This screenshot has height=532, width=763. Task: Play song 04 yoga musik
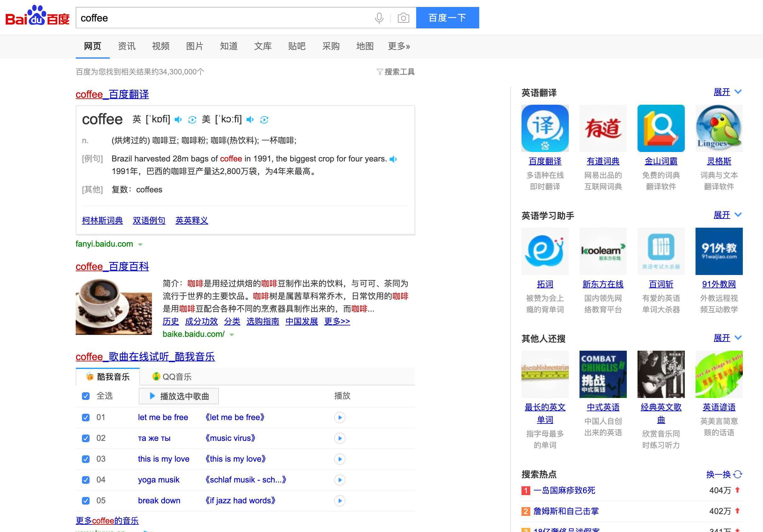(340, 480)
